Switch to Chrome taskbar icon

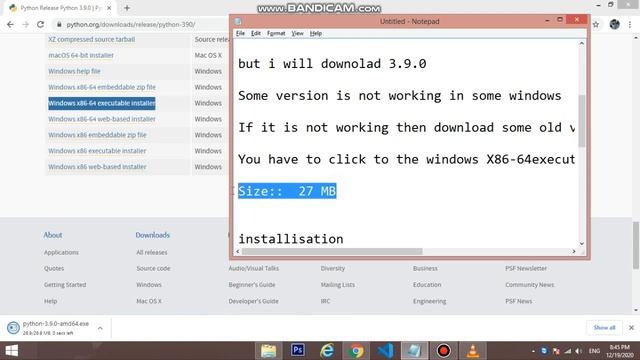click(x=356, y=351)
